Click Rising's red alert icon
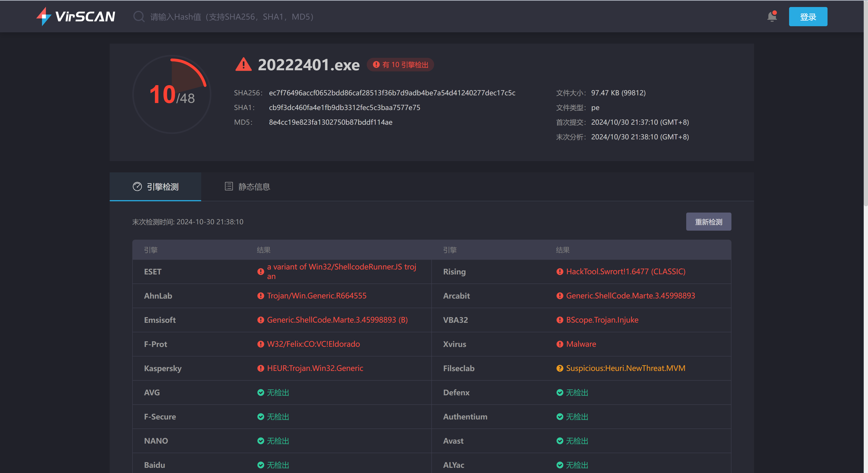 click(560, 272)
